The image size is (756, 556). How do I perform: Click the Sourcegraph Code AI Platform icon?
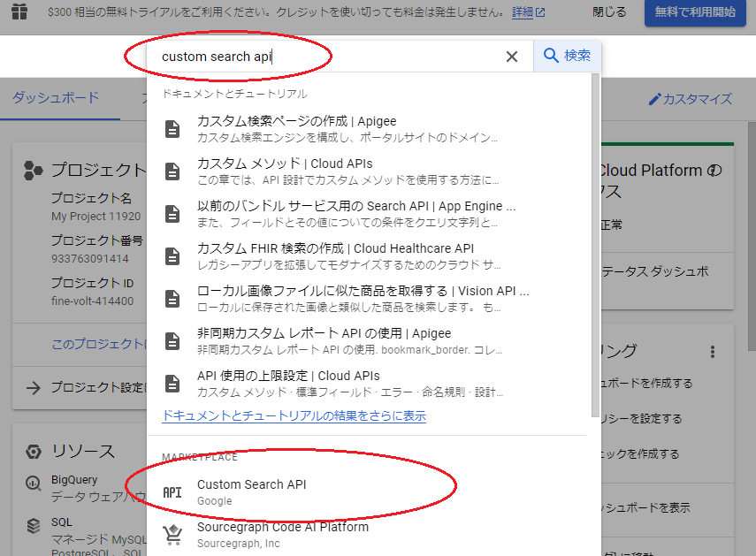(172, 531)
